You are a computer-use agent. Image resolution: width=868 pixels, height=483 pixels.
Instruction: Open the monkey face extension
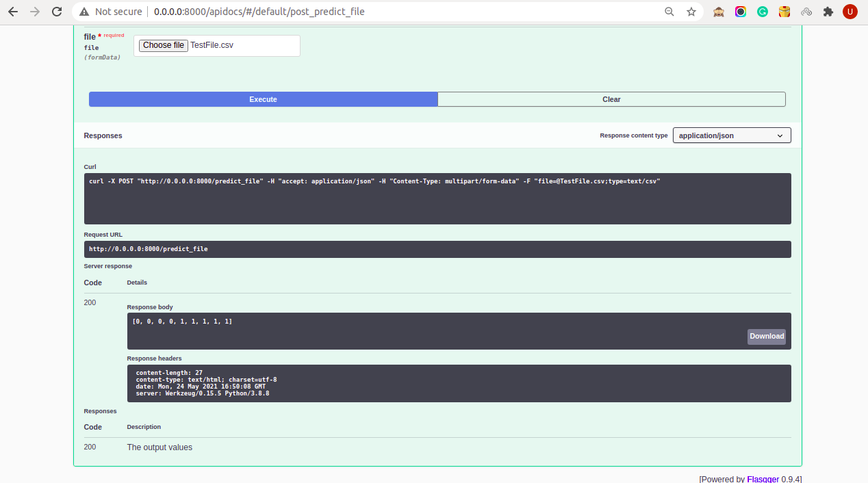[x=719, y=12]
